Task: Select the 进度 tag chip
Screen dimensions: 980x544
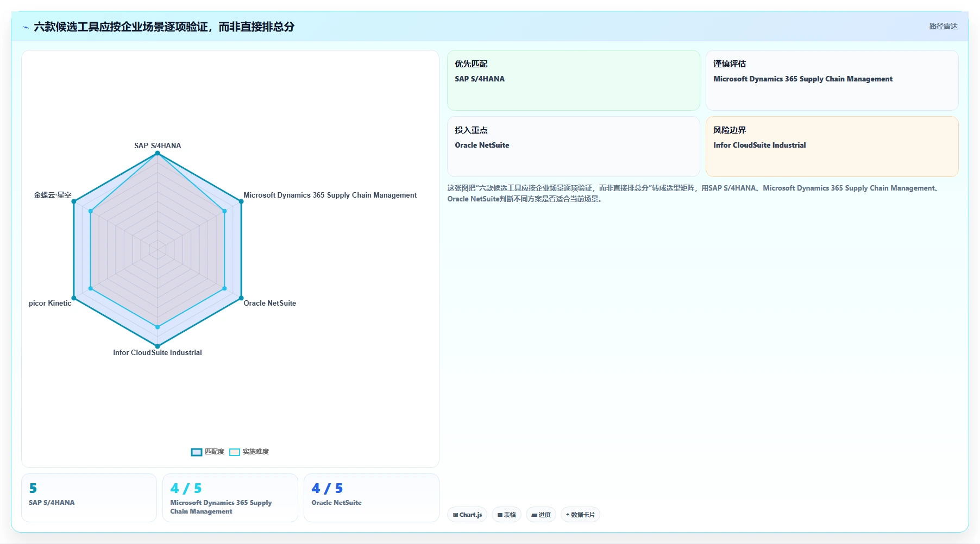Action: (x=541, y=515)
